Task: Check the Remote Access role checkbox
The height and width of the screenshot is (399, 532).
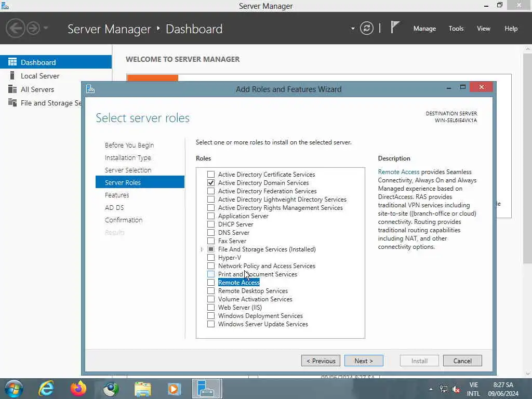Action: pos(211,282)
